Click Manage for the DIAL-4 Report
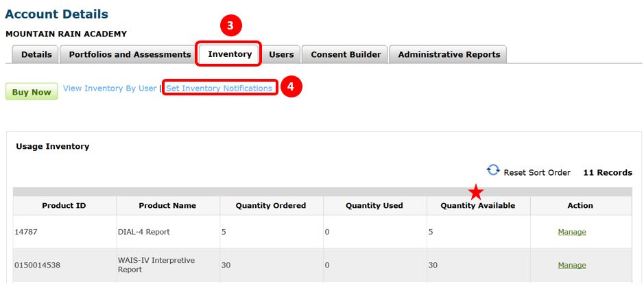This screenshot has height=293, width=644. pyautogui.click(x=571, y=232)
